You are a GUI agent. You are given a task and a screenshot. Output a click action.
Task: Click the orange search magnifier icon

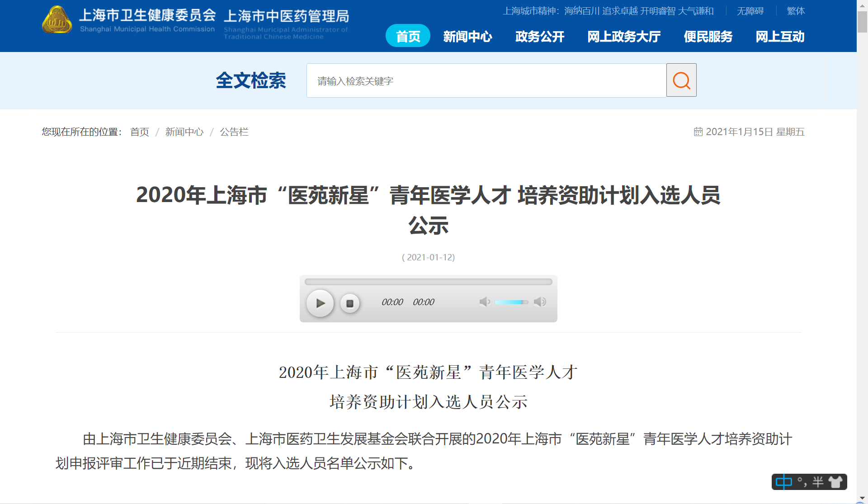coord(681,80)
